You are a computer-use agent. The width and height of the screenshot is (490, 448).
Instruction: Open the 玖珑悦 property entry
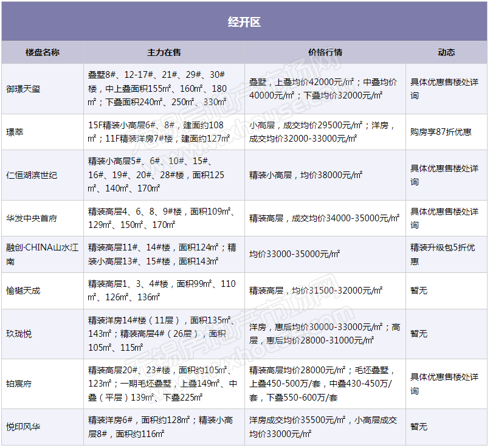19,334
